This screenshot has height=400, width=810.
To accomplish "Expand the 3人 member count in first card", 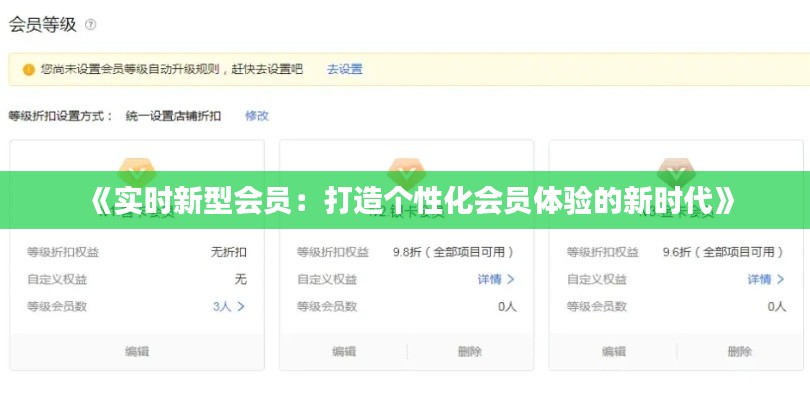I will coord(229,306).
